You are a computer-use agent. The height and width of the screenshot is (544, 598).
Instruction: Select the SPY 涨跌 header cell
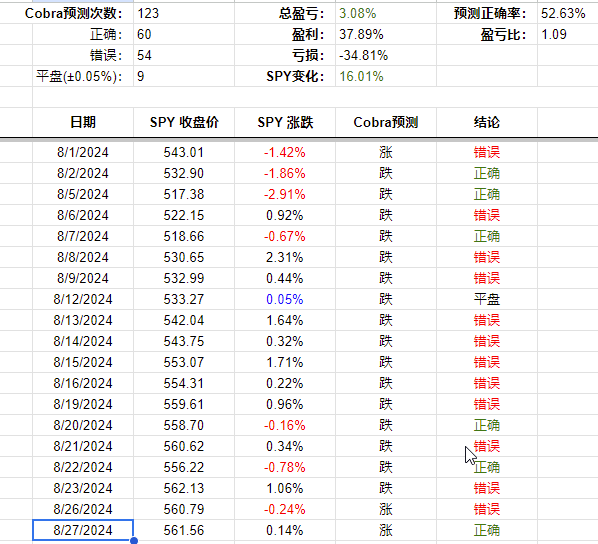[x=285, y=122]
